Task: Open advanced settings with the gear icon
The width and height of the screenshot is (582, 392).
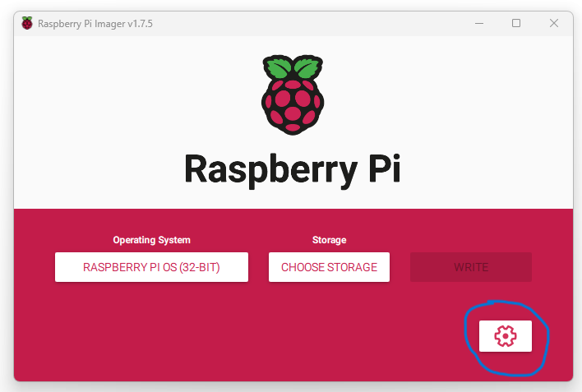Action: pyautogui.click(x=506, y=336)
